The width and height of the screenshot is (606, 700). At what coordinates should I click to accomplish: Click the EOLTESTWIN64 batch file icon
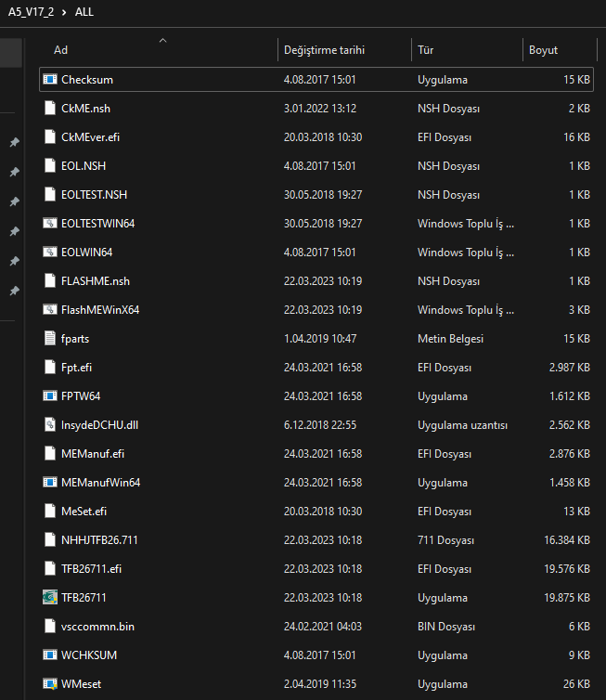(x=50, y=223)
